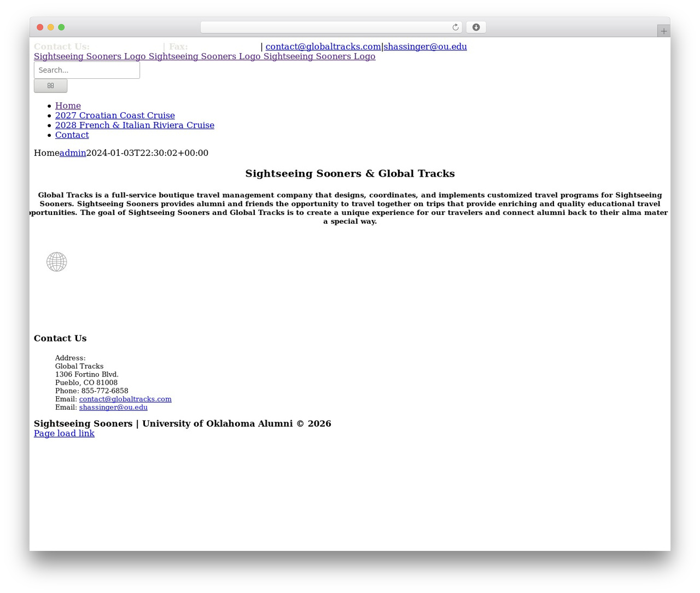Viewport: 700px width, 593px height.
Task: Click the download arrow icon in toolbar
Action: click(x=476, y=27)
